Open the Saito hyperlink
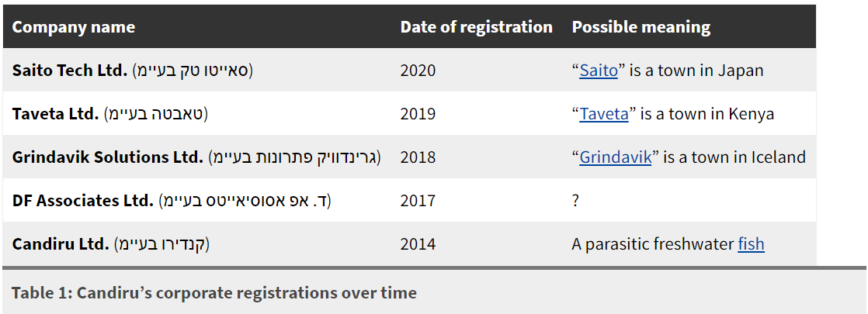The width and height of the screenshot is (868, 314). 599,71
